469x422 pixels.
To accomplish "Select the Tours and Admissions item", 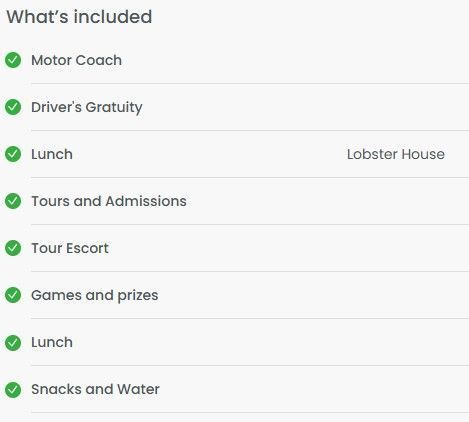I will click(109, 201).
